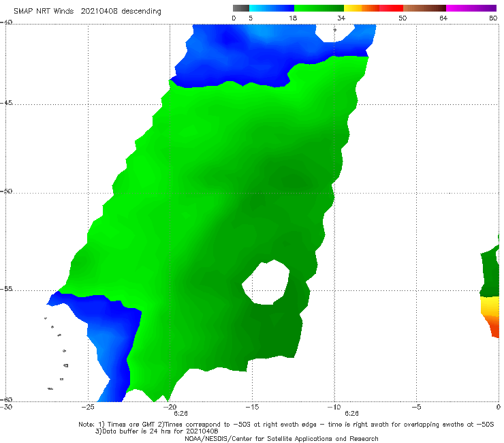Select the green segment of the color bar
This screenshot has width=504, height=443.
(319, 8)
